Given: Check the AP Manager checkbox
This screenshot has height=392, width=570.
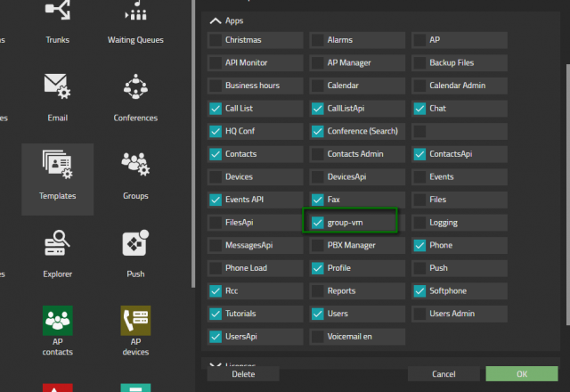Looking at the screenshot, I should (318, 63).
